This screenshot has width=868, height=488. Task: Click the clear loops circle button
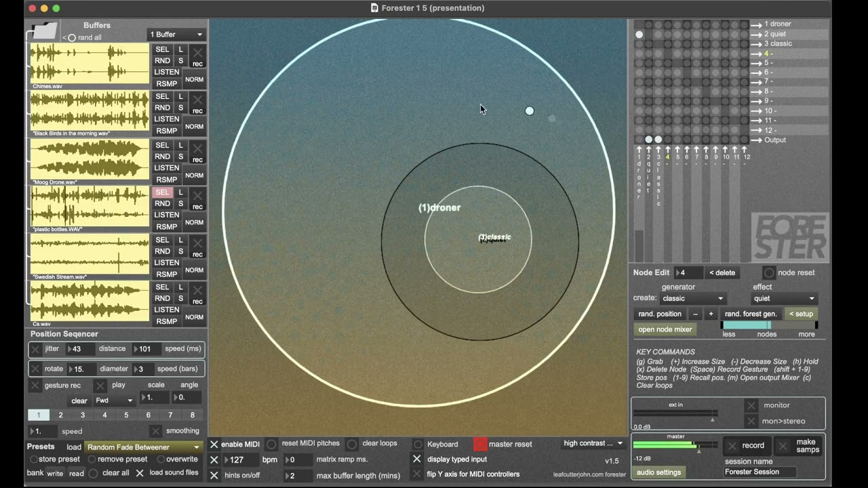coord(352,444)
